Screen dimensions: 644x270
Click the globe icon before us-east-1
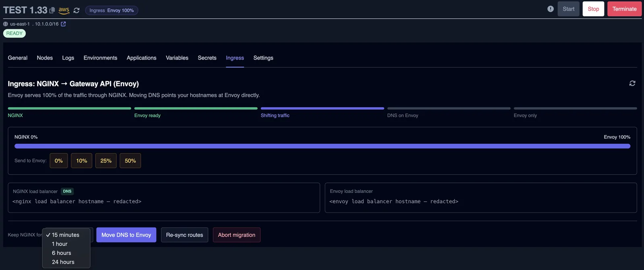6,24
